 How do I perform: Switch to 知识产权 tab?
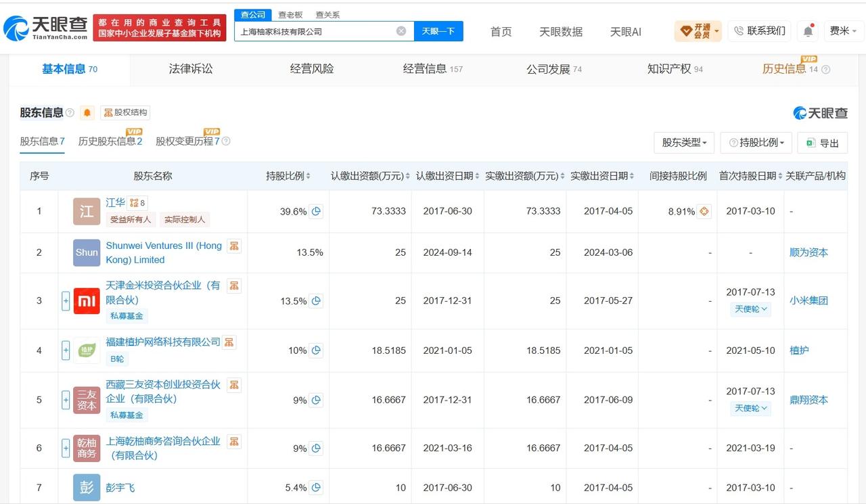click(x=675, y=68)
